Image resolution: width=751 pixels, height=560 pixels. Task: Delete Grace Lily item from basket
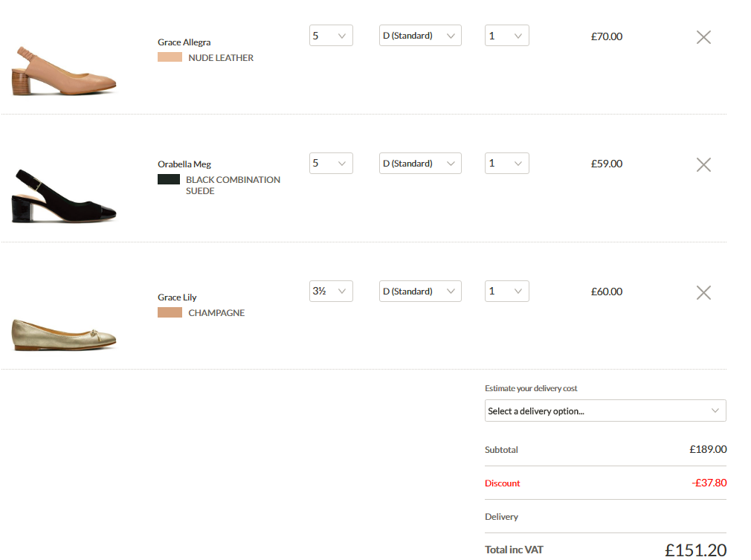pos(703,293)
